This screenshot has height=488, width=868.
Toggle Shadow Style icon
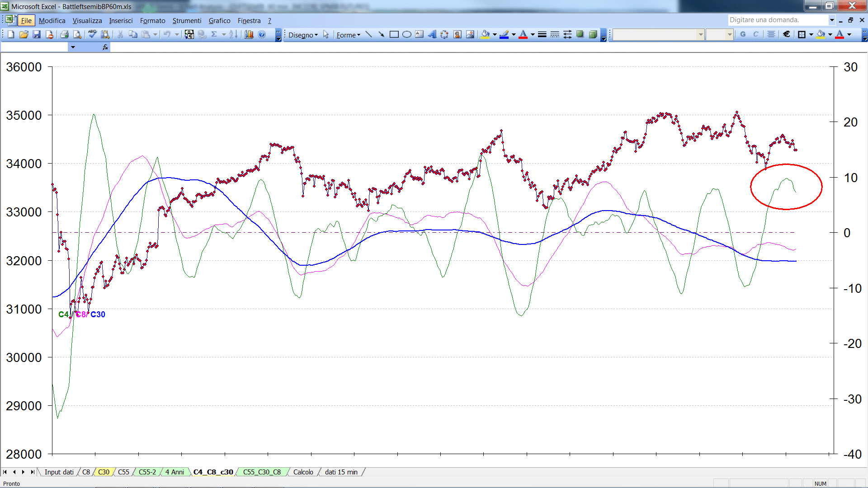pos(580,34)
